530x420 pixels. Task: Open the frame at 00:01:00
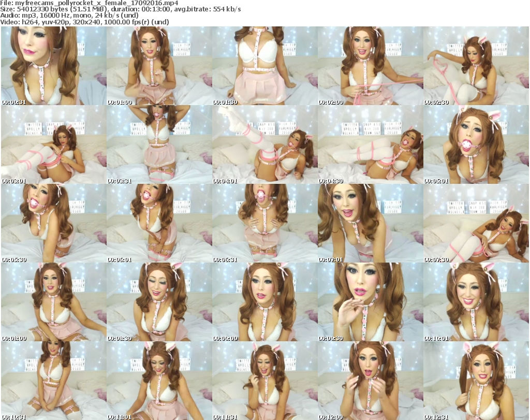pos(159,66)
